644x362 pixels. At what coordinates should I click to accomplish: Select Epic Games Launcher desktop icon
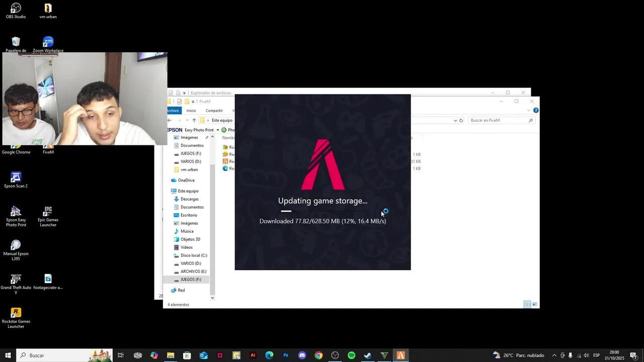tap(48, 216)
